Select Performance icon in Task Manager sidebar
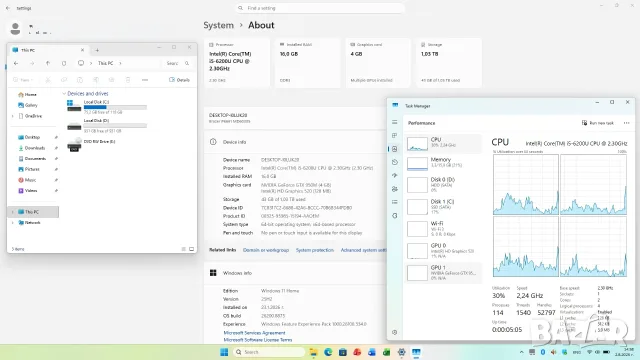 394,149
